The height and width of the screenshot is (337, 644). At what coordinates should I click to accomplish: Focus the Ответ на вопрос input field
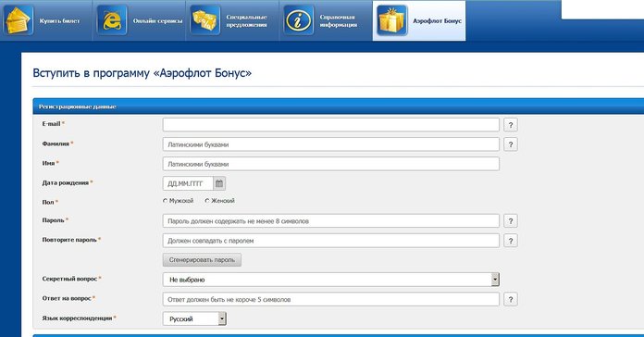pos(331,299)
